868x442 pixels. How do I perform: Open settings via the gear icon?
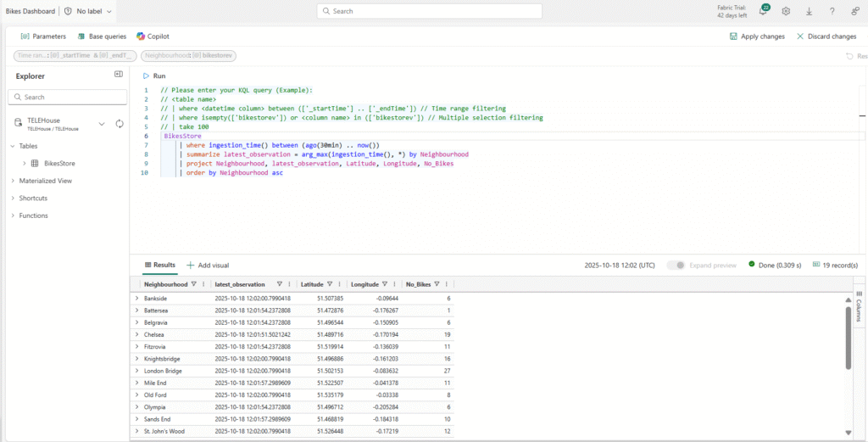click(786, 11)
